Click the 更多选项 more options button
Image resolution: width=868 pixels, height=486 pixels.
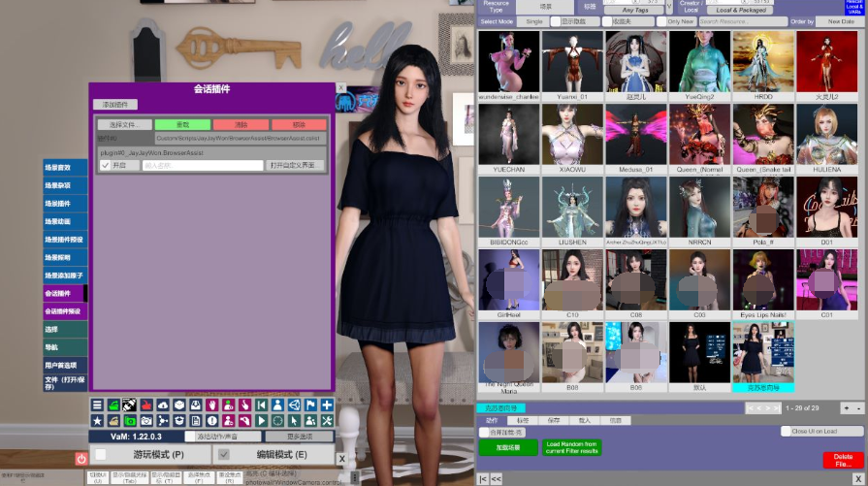tap(300, 437)
